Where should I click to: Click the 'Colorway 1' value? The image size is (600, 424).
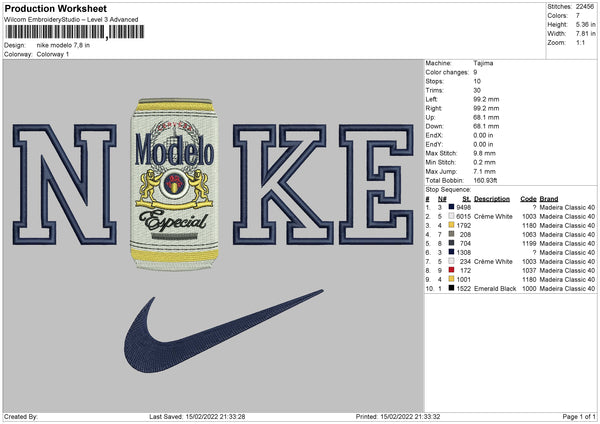53,54
